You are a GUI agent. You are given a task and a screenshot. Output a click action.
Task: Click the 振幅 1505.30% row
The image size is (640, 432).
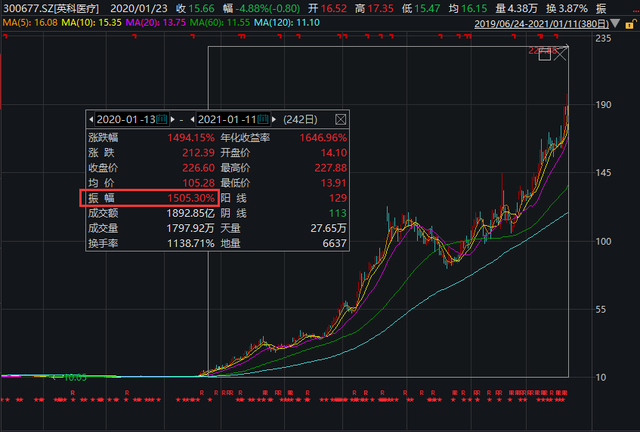(x=147, y=200)
